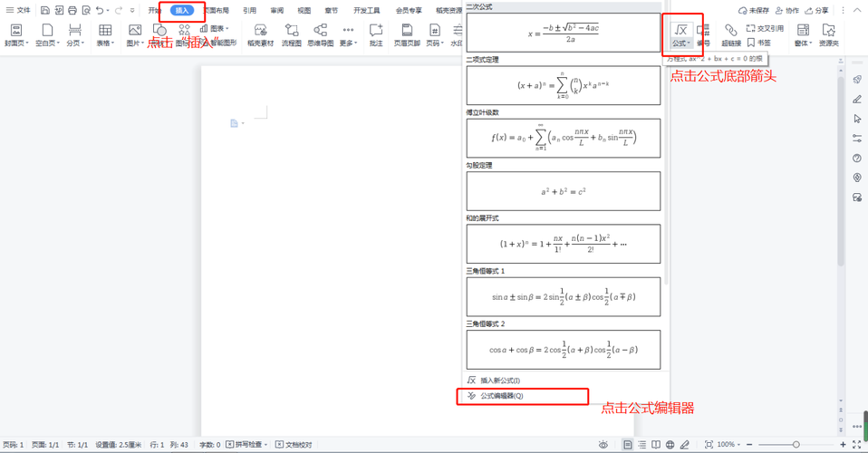The width and height of the screenshot is (868, 453).
Task: Switch to the 审阅 tab
Action: point(276,11)
